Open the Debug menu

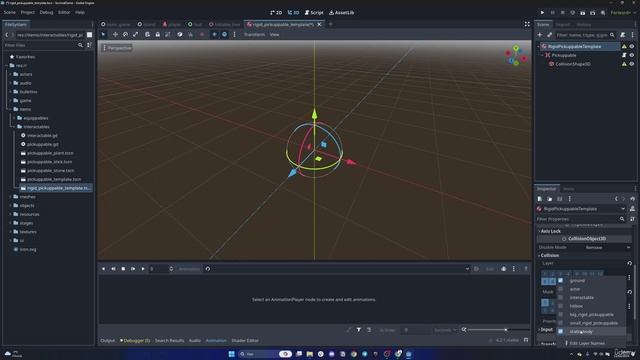coord(47,13)
